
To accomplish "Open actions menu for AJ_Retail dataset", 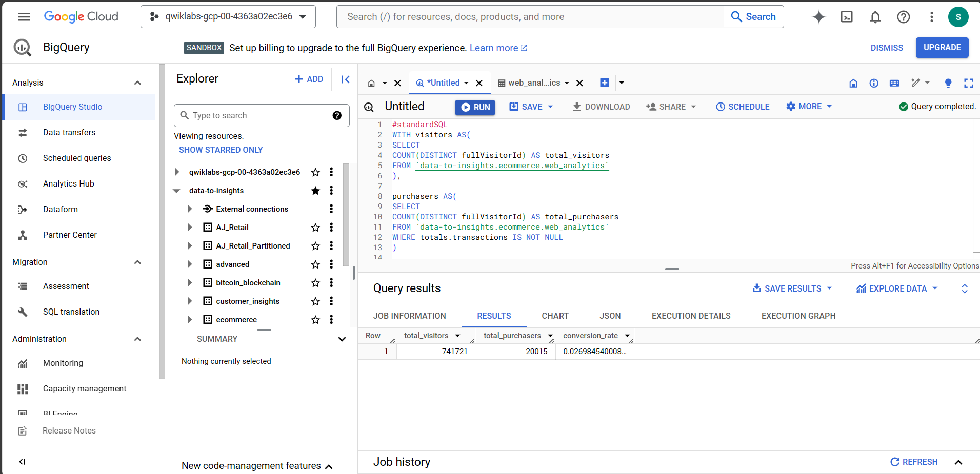I will [x=331, y=228].
